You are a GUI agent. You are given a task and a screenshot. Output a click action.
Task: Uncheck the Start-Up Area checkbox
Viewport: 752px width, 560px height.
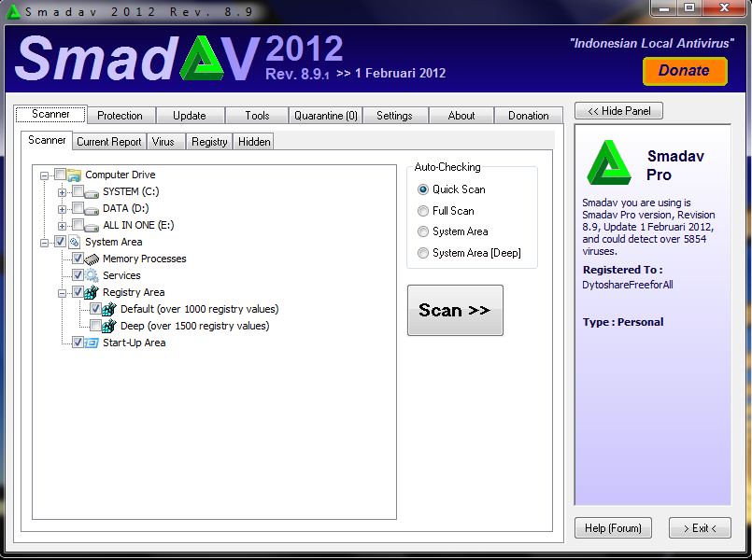(x=78, y=342)
